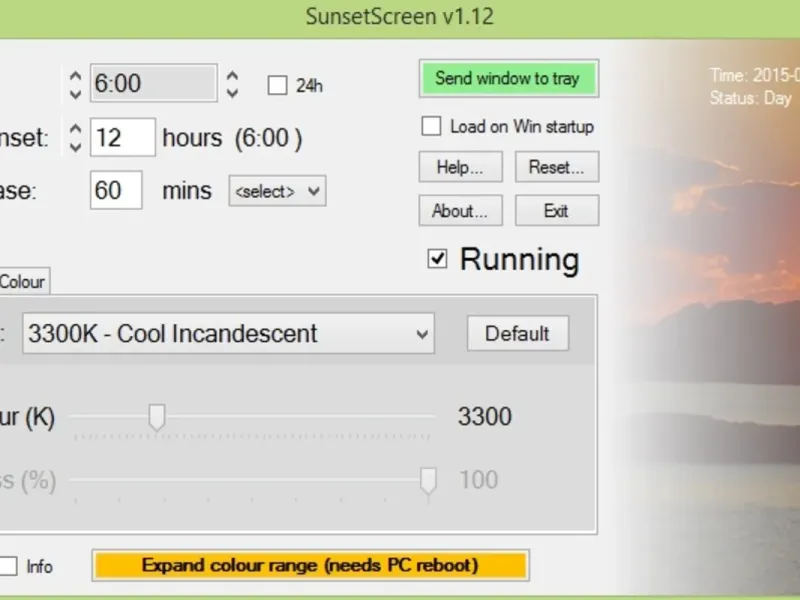Screen dimensions: 800x600
Task: Click the 60 mins input field
Action: (116, 190)
